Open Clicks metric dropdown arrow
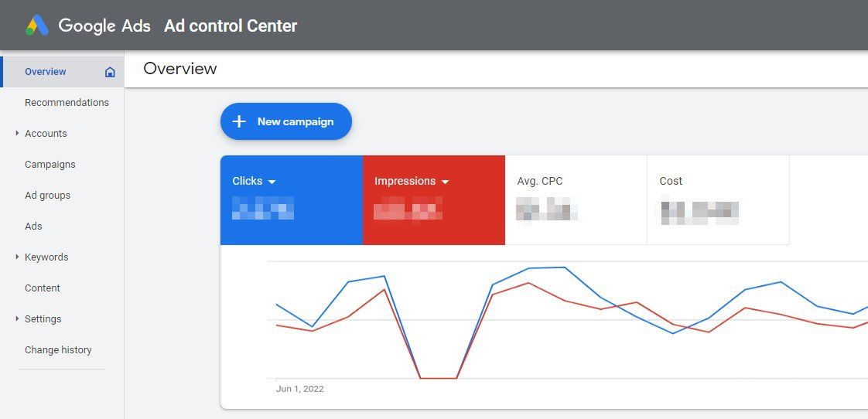Viewport: 868px width, 419px height. (x=272, y=182)
